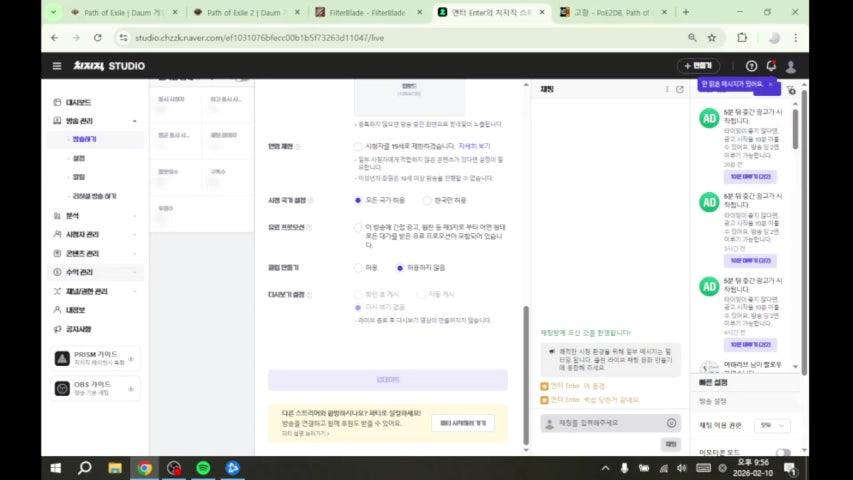Select clip creation 허용 radio
Screen dimensions: 853x480
click(x=357, y=268)
